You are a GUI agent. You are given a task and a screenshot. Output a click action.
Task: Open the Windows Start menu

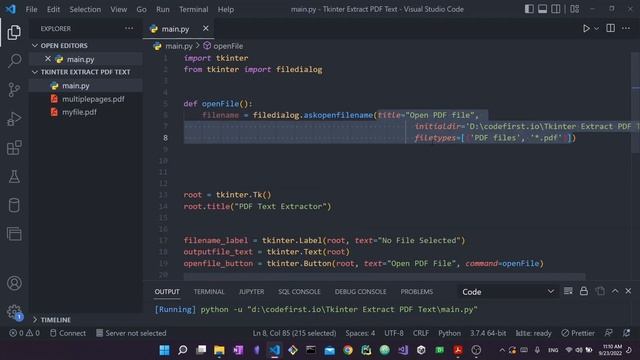point(164,350)
